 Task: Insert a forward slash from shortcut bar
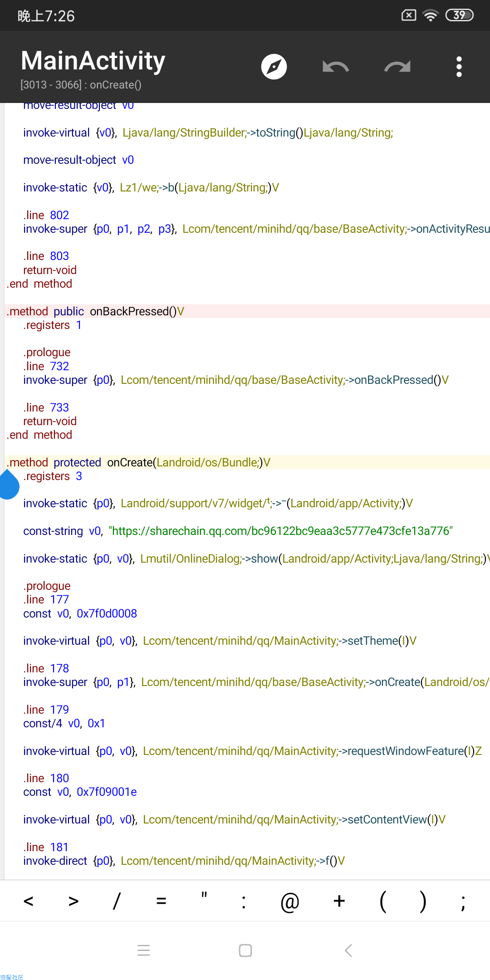pyautogui.click(x=117, y=901)
